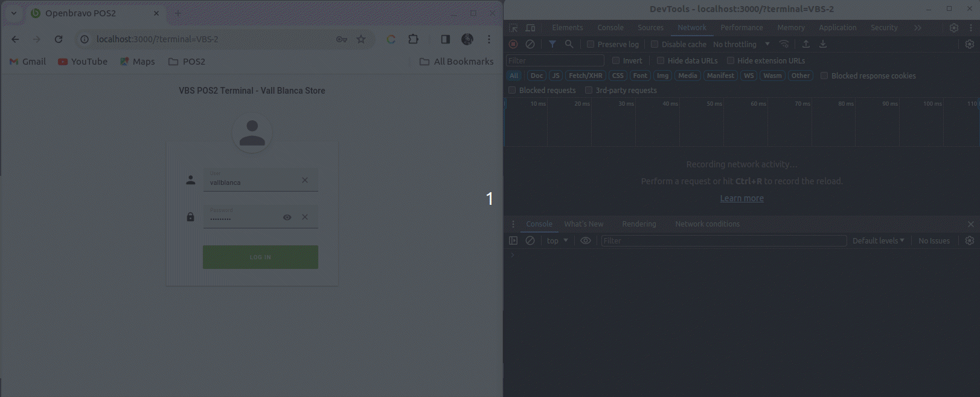The width and height of the screenshot is (980, 397).
Task: Follow the Learn more link
Action: coord(741,198)
